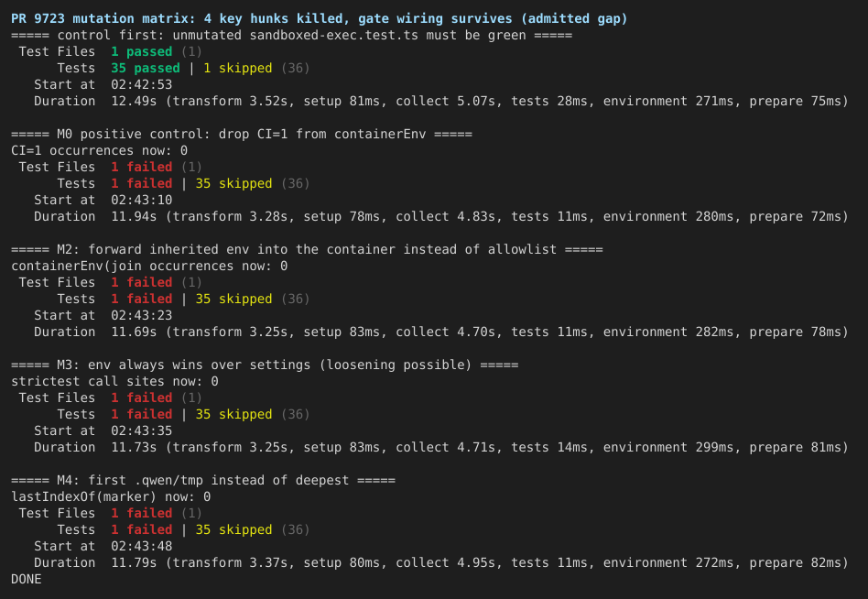
Task: Select the M0 positive control header
Action: (242, 135)
